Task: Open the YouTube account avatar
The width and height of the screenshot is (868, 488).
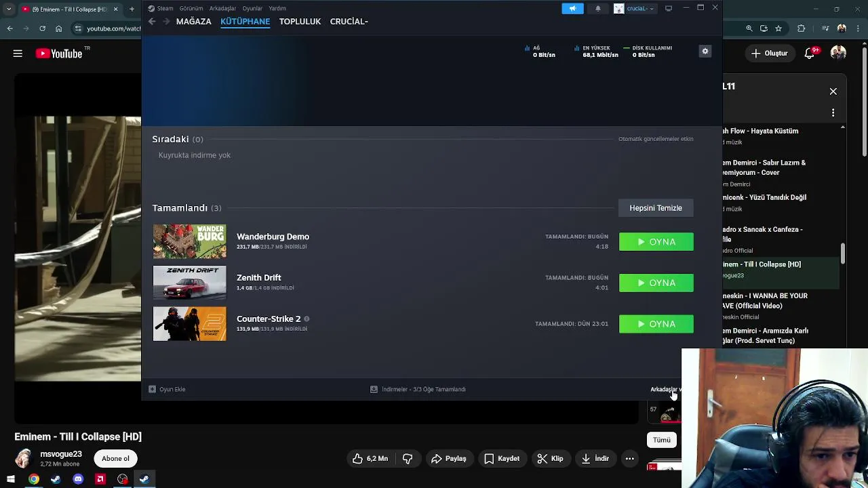Action: pyautogui.click(x=838, y=53)
